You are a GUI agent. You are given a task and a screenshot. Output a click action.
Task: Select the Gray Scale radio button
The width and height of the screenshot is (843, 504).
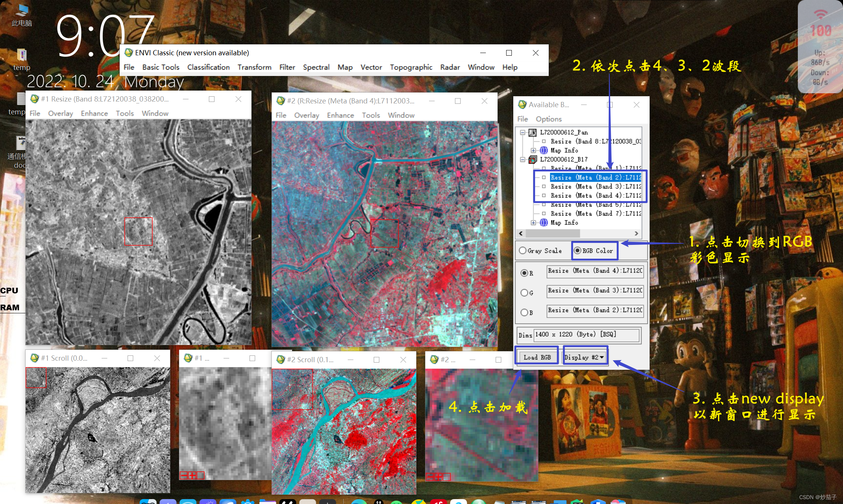point(522,250)
